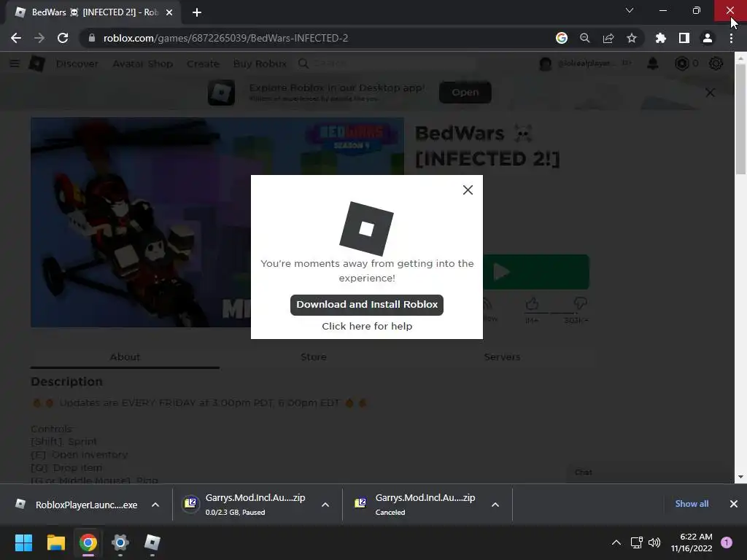
Task: Open a new browser tab
Action: (x=197, y=12)
